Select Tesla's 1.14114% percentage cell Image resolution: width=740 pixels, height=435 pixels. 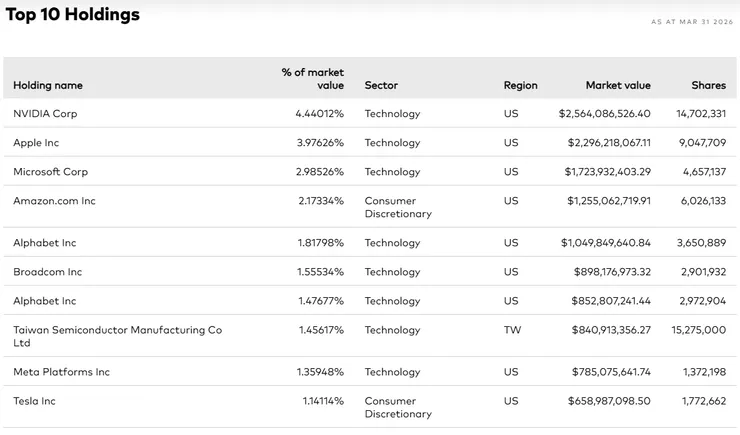[x=323, y=401]
